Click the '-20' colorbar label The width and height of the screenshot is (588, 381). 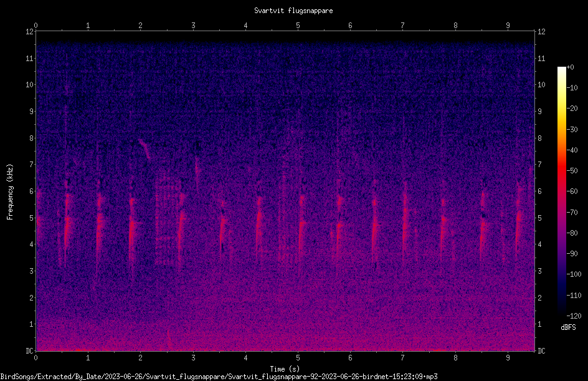tap(572, 109)
